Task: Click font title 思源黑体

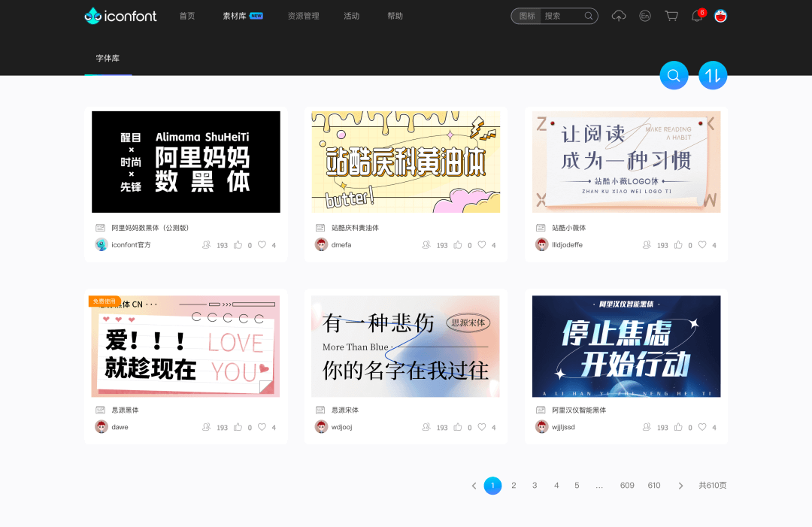Action: click(125, 410)
